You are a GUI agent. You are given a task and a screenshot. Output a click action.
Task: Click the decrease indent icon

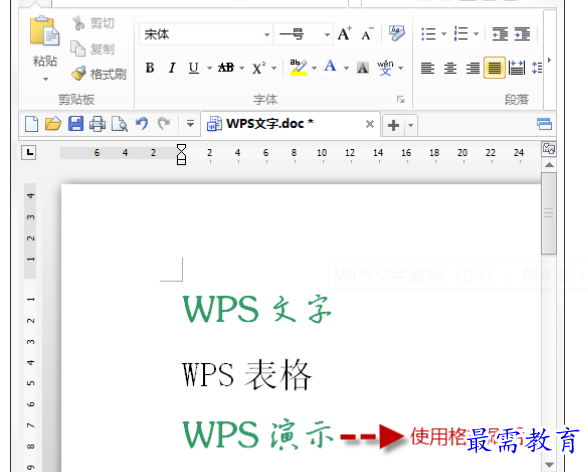[x=500, y=34]
